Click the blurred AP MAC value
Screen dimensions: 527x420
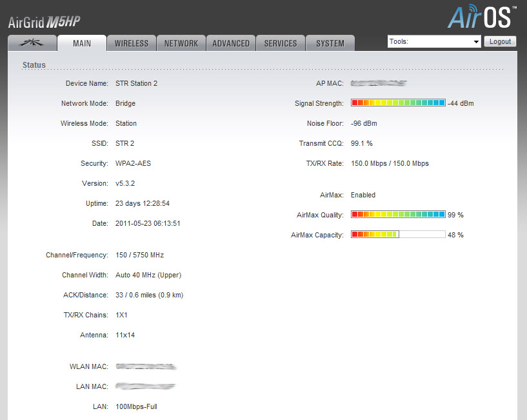379,83
